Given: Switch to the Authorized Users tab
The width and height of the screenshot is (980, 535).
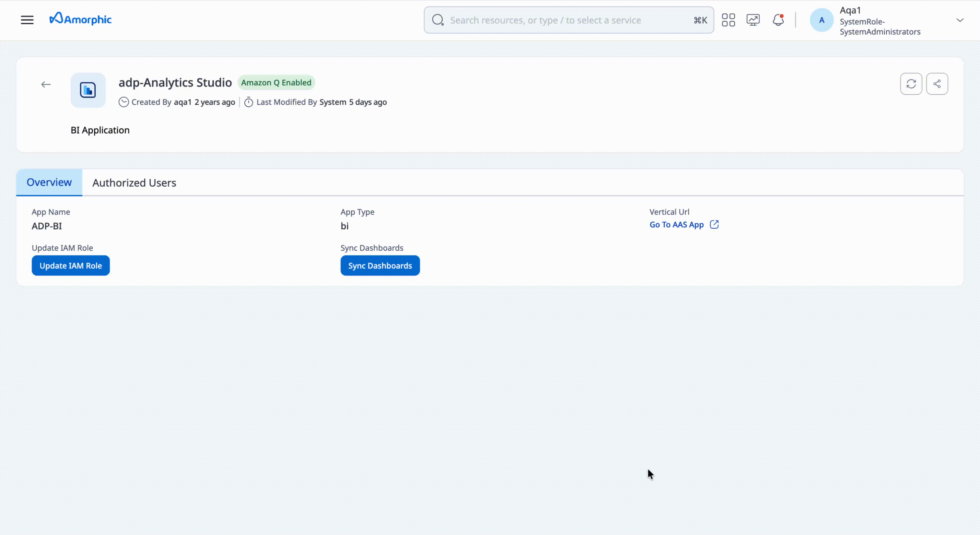Looking at the screenshot, I should [134, 183].
